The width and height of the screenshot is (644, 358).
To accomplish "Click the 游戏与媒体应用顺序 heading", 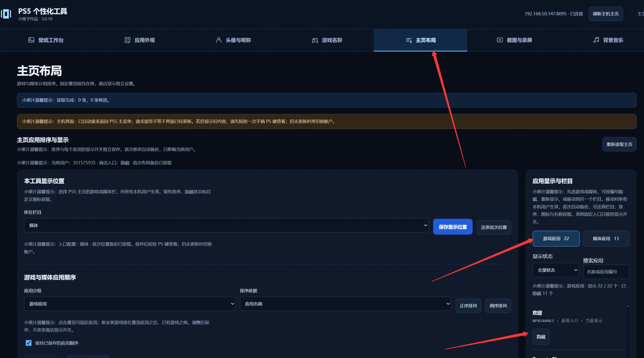I will [50, 277].
